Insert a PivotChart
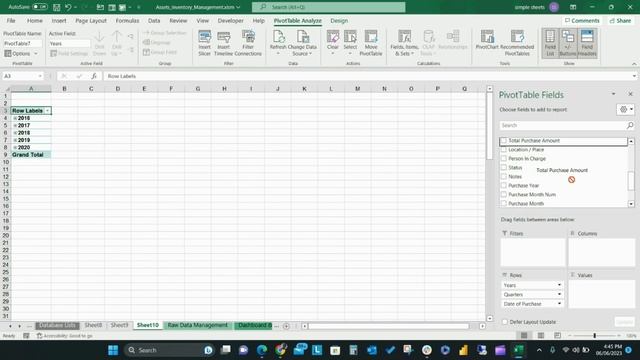This screenshot has width=640, height=360. 487,40
